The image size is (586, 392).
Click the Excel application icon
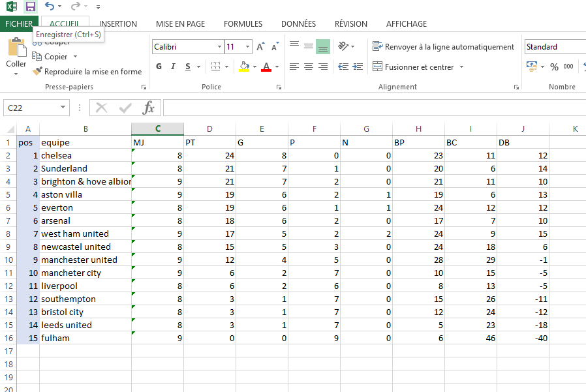[12, 7]
